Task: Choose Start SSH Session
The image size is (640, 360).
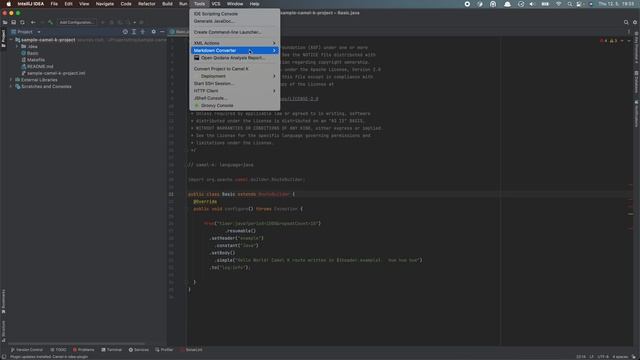Action: tap(235, 83)
